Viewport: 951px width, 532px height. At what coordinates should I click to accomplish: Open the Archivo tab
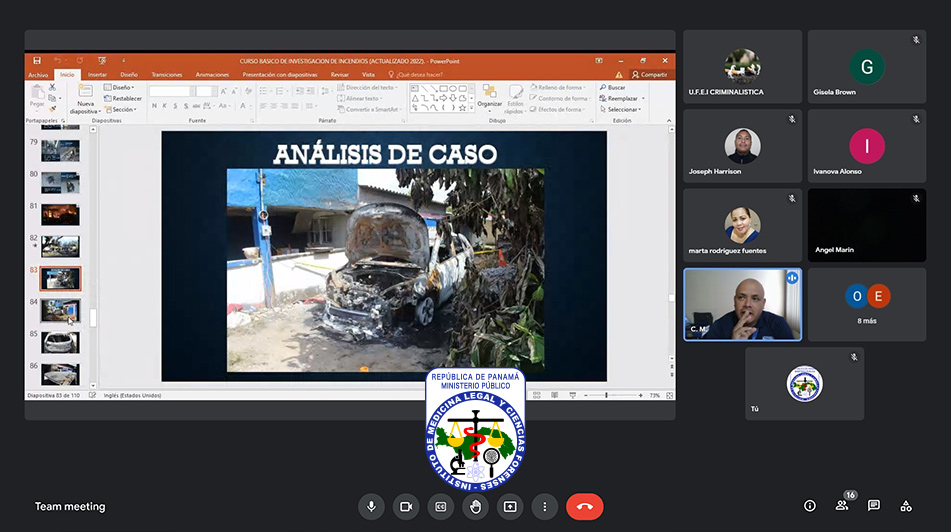pyautogui.click(x=38, y=75)
